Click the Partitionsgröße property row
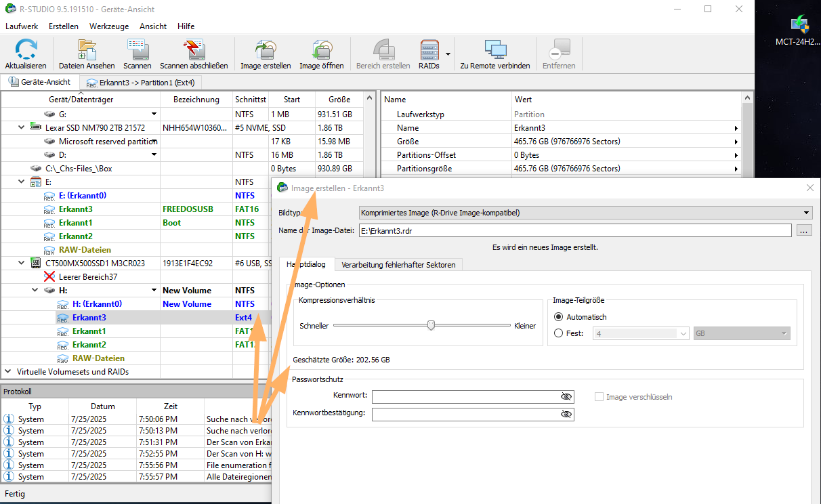The height and width of the screenshot is (504, 821). tap(561, 168)
